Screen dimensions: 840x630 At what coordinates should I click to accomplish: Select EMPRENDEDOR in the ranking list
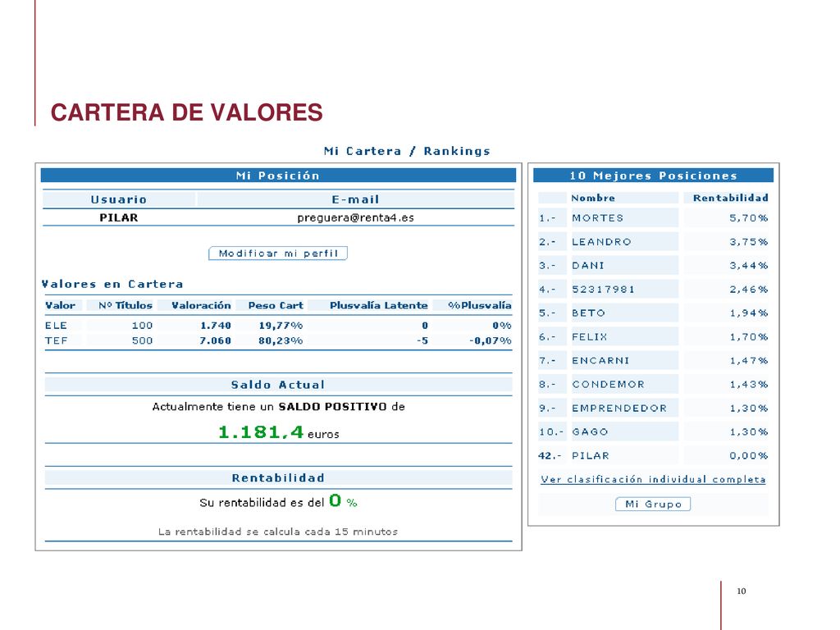619,409
